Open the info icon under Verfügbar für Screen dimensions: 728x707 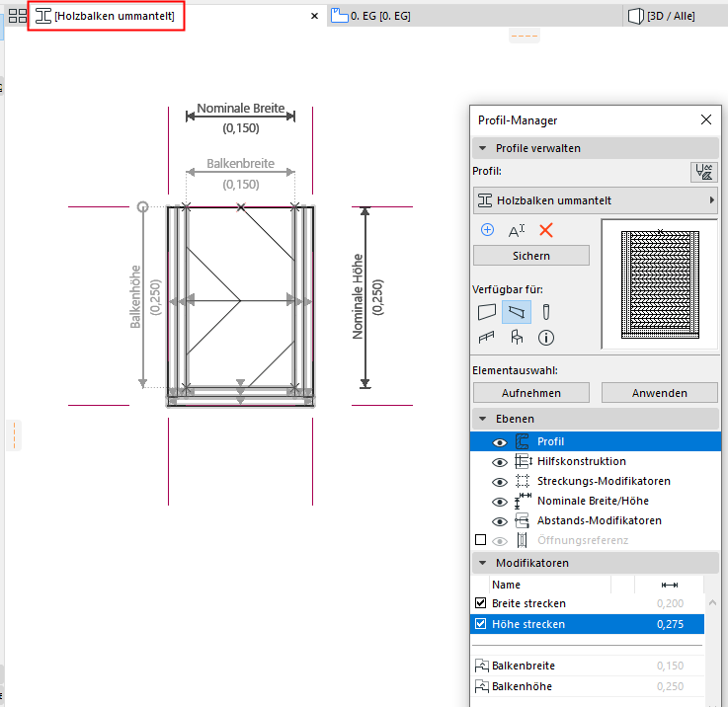pyautogui.click(x=546, y=338)
